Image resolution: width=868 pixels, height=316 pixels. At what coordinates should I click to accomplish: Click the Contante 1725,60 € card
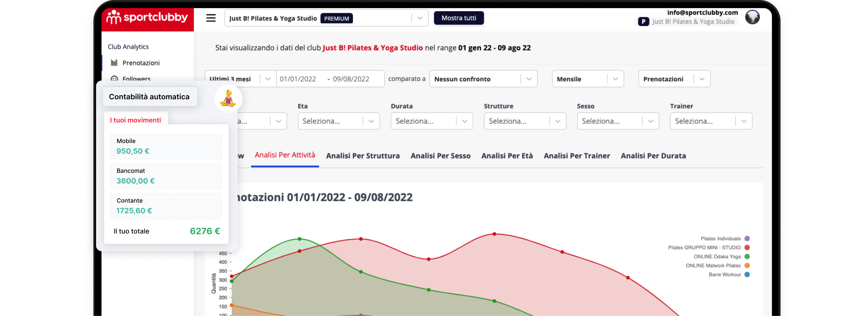click(x=166, y=206)
